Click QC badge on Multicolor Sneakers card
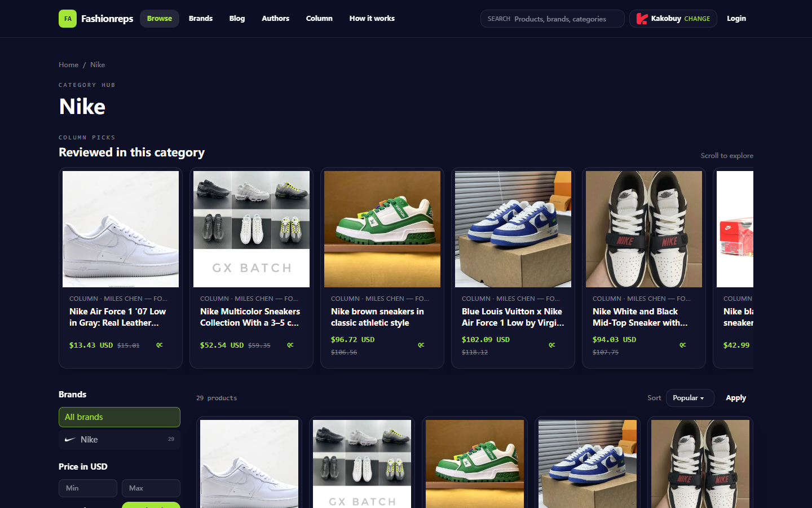Viewport: 812px width, 508px height. (290, 345)
